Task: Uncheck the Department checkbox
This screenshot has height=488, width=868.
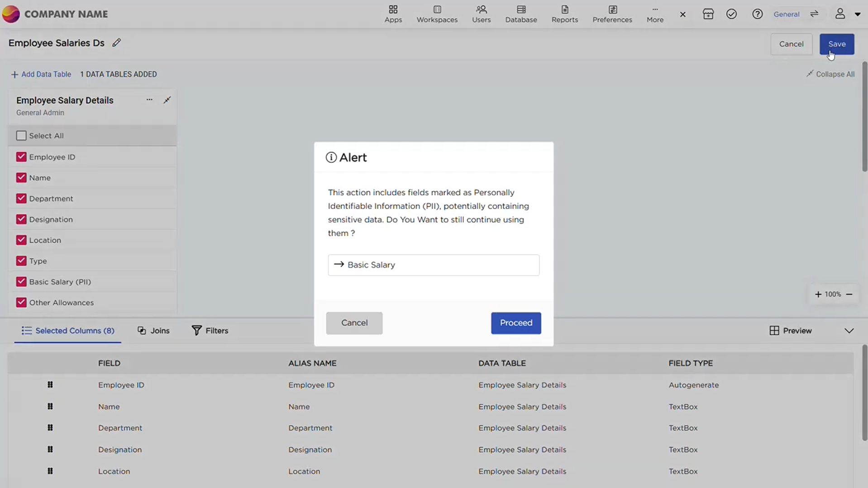Action: tap(21, 199)
